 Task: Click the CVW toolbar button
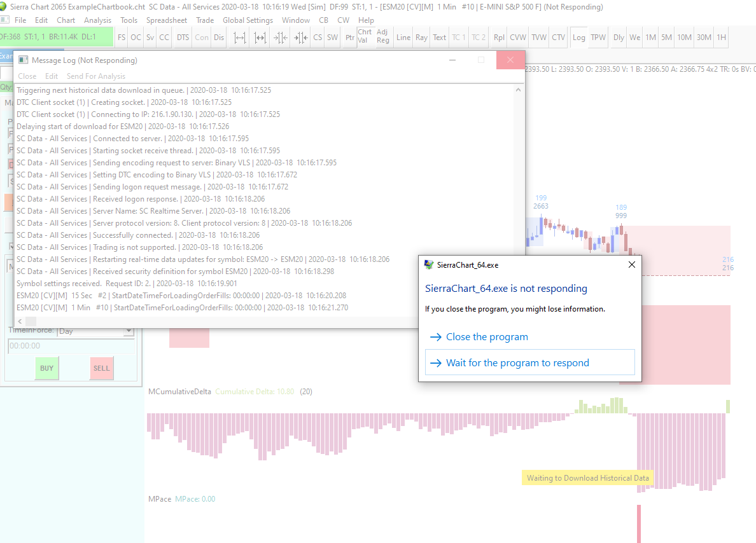(518, 37)
